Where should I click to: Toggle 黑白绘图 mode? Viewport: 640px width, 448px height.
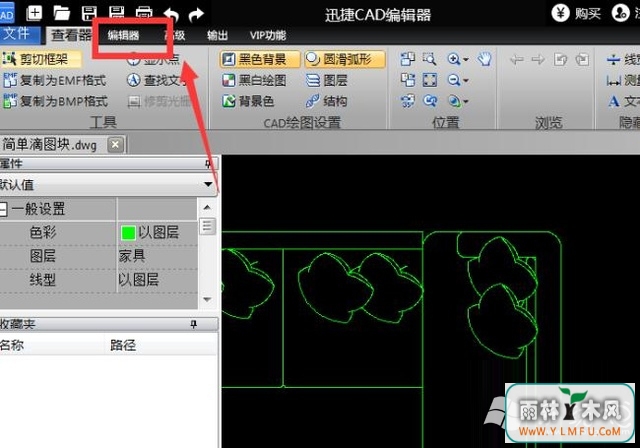(x=255, y=80)
